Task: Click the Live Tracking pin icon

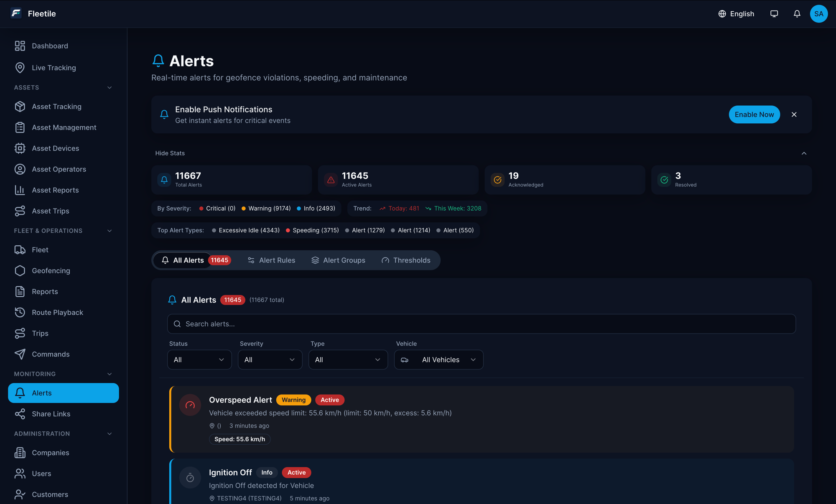Action: click(x=20, y=68)
